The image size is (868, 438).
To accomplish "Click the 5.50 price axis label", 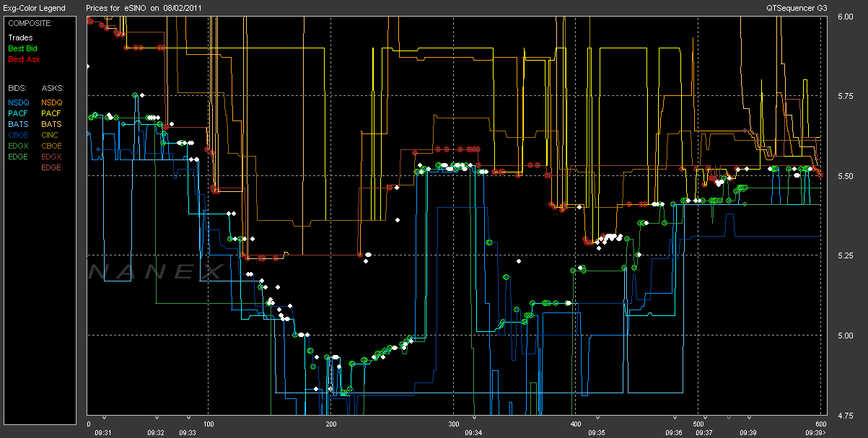I will point(845,176).
